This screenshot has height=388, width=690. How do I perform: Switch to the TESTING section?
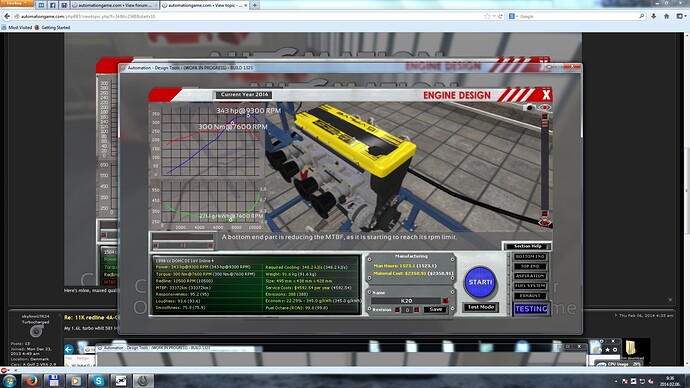(x=531, y=309)
